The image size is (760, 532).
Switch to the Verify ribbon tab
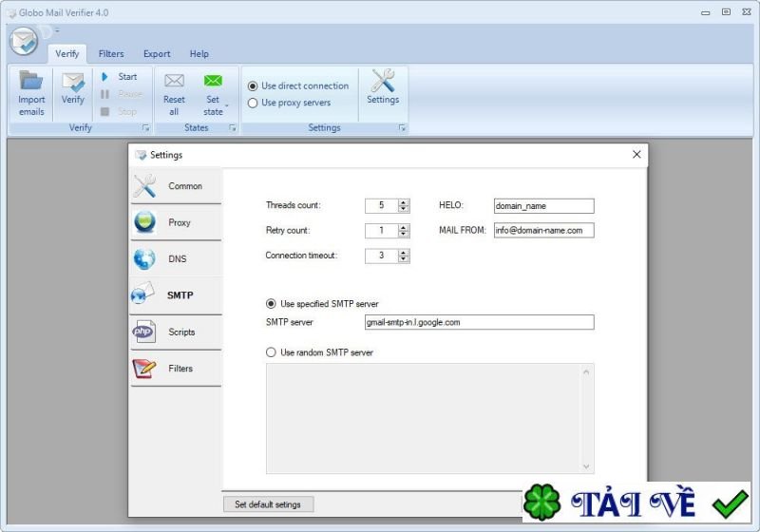pyautogui.click(x=66, y=54)
